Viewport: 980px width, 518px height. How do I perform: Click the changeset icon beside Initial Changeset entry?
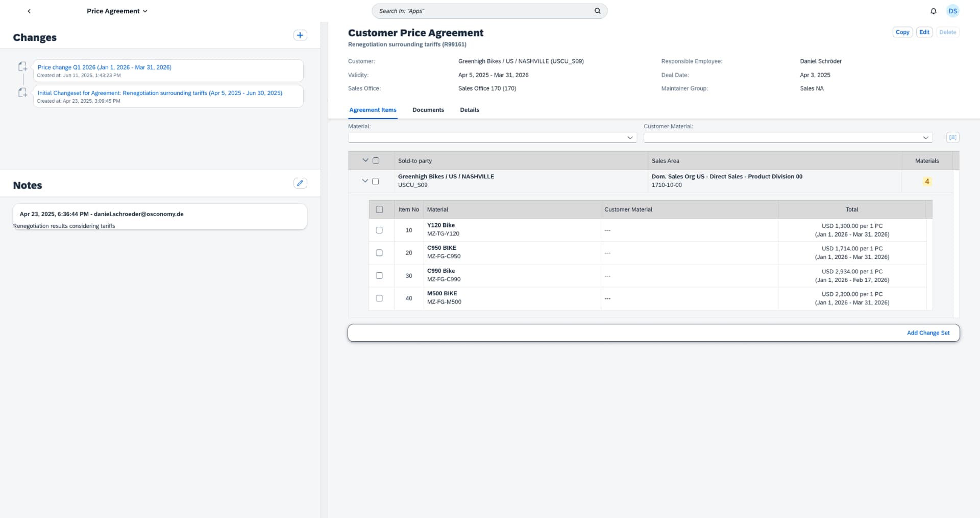22,93
